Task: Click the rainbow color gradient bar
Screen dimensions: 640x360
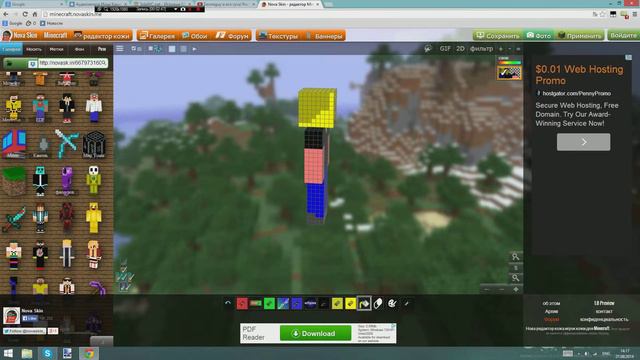Action: (509, 62)
